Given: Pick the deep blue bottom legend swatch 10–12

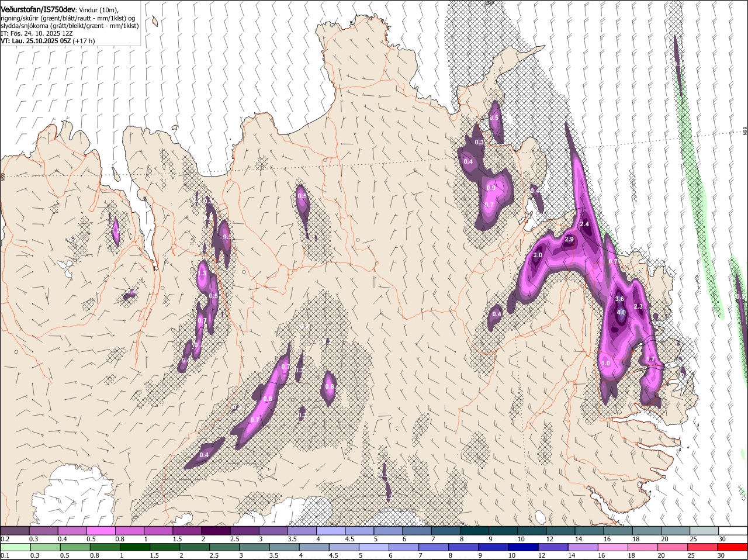Looking at the screenshot, I should [524, 548].
